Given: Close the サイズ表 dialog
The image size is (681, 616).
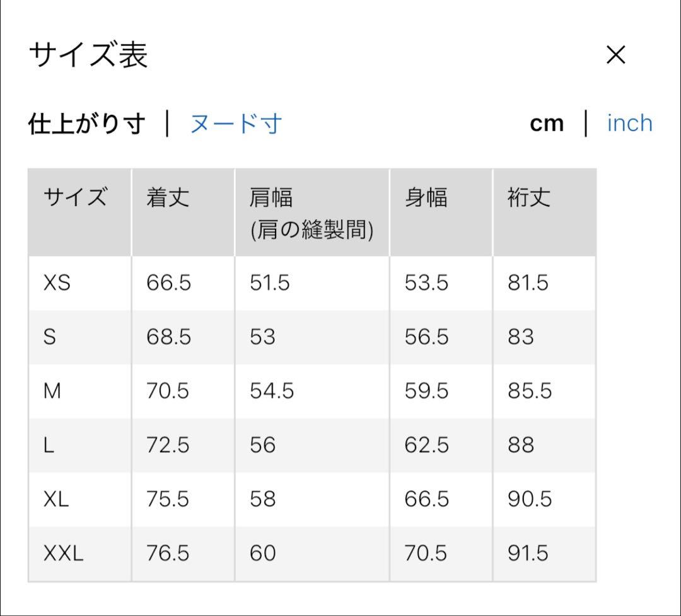Looking at the screenshot, I should point(615,55).
